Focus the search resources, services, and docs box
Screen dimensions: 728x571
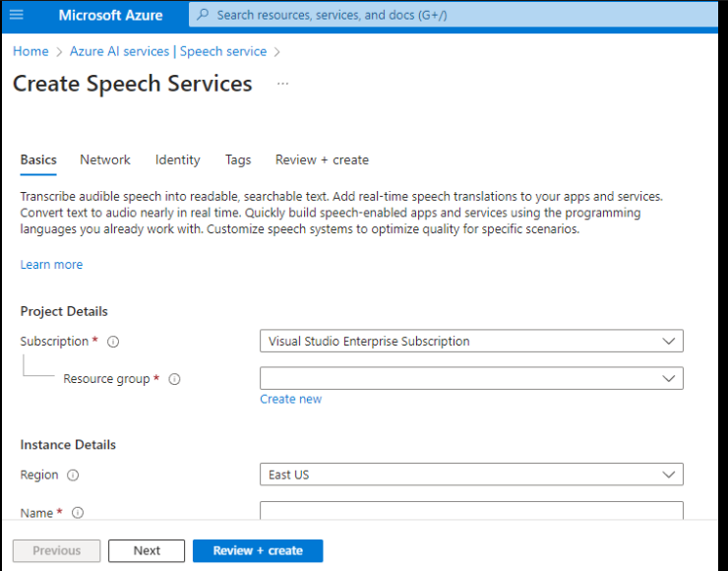[x=453, y=15]
